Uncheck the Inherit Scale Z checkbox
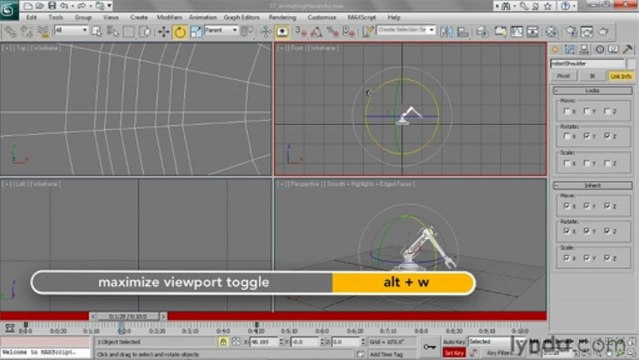The width and height of the screenshot is (639, 360). point(607,258)
